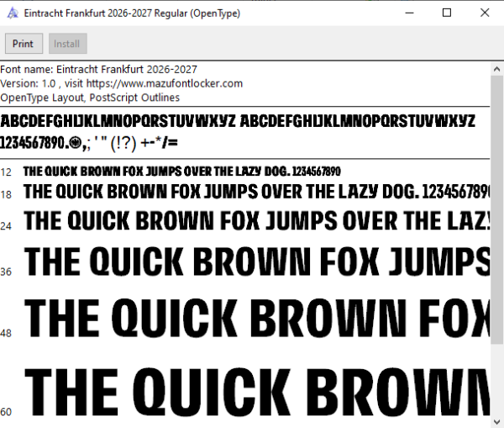Click the size 48 label
Image resolution: width=504 pixels, height=428 pixels.
tap(6, 333)
